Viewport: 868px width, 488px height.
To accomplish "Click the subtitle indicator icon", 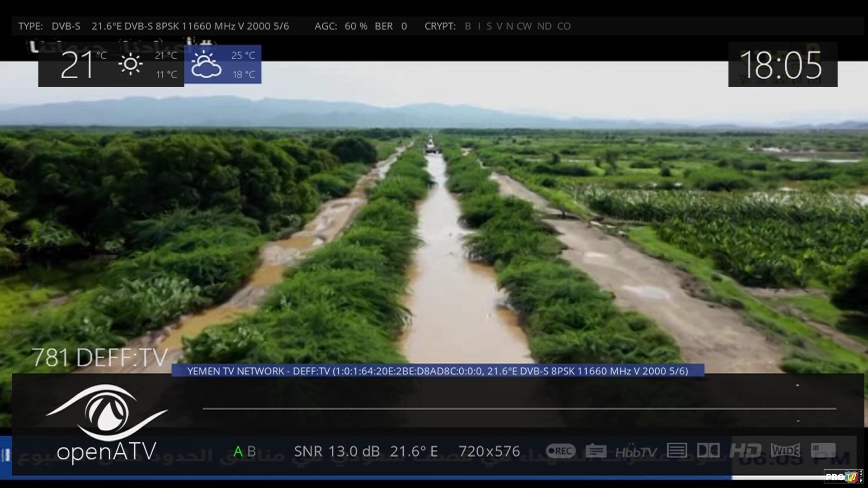I will 596,451.
